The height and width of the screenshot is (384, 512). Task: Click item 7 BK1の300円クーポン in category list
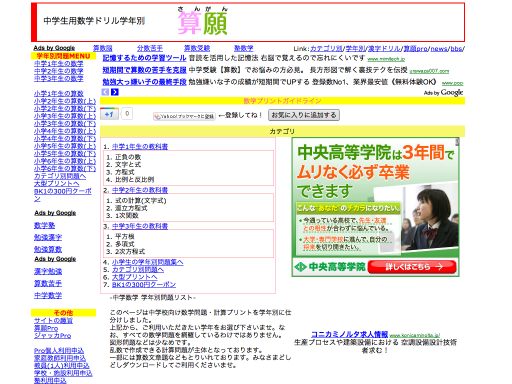point(144,285)
